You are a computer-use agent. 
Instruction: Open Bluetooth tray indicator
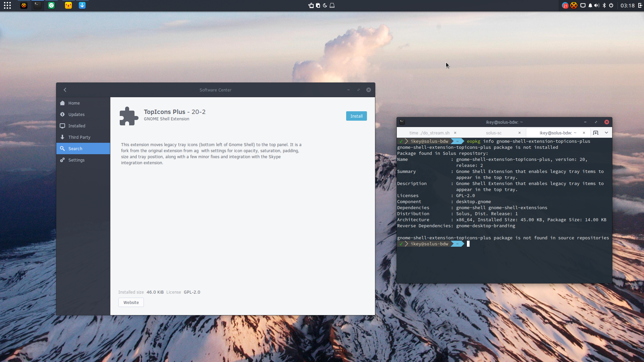[x=604, y=5]
